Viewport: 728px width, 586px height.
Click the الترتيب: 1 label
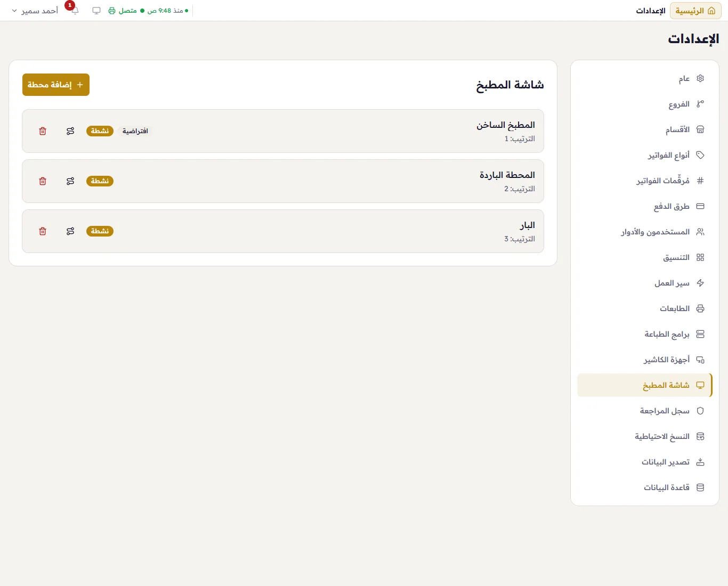click(520, 139)
